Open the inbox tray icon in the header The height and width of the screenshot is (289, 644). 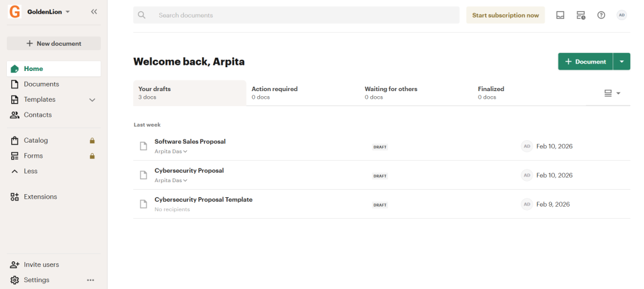tap(560, 15)
